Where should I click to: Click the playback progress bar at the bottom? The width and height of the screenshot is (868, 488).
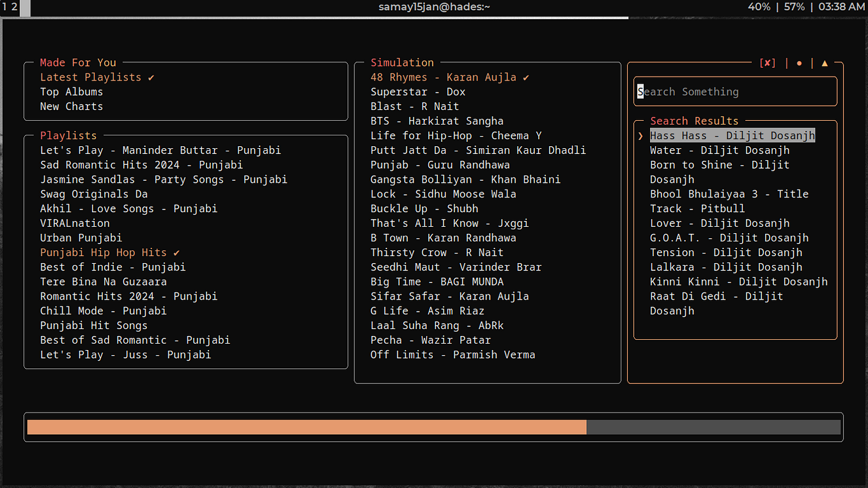point(433,427)
